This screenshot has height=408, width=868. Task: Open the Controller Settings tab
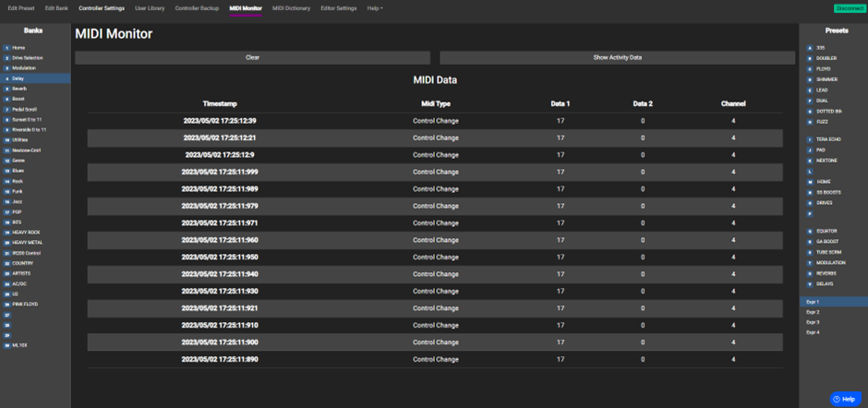coord(102,8)
